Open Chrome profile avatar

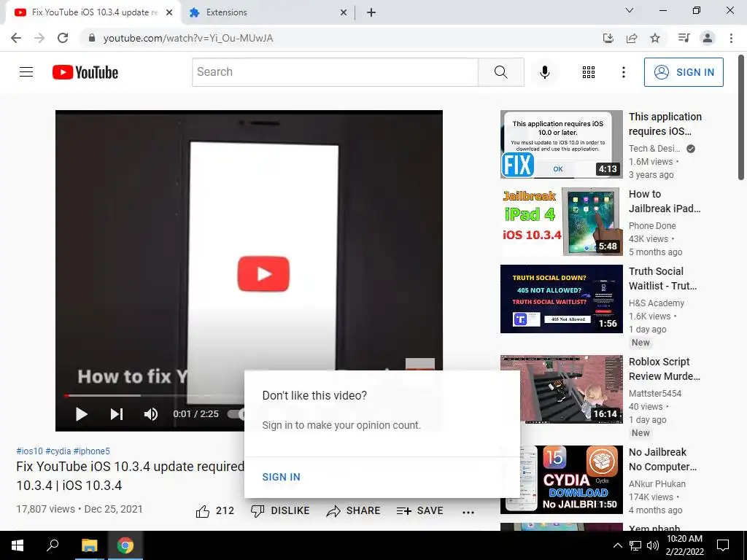tap(708, 38)
